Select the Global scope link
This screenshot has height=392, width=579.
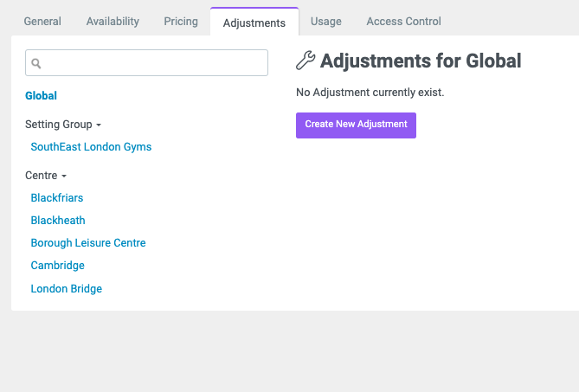(41, 95)
